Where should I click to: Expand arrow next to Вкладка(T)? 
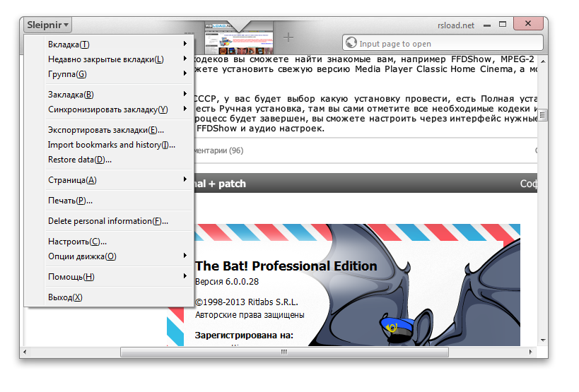(x=185, y=44)
